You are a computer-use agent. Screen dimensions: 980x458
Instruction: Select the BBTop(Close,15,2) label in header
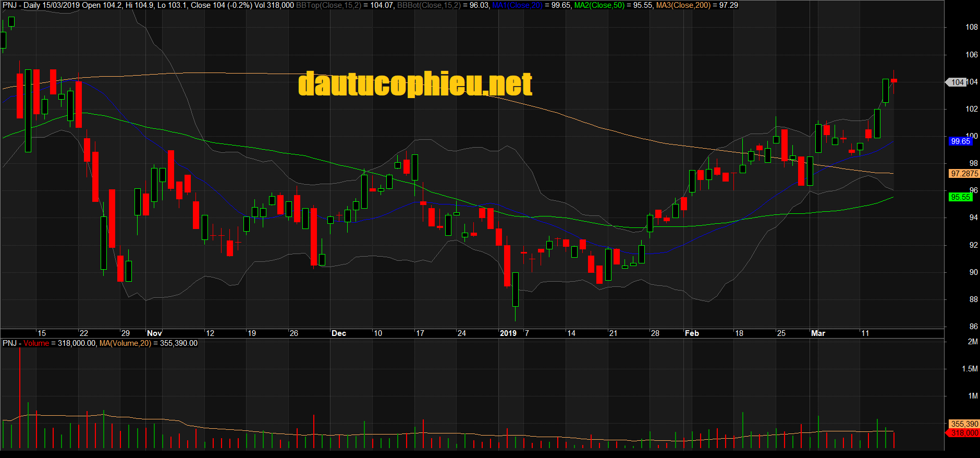[328, 5]
